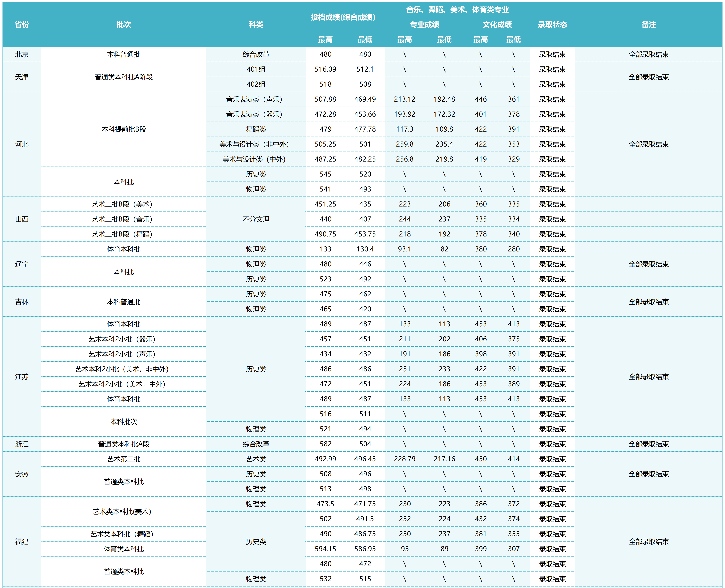
Task: Click the 艺术类本科批(美术) cell
Action: 124,511
